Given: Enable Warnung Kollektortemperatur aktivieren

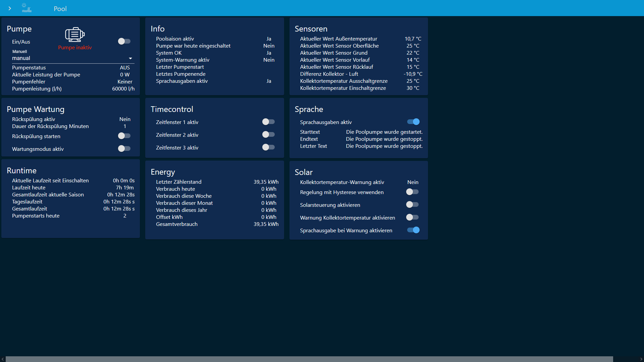Looking at the screenshot, I should [412, 217].
